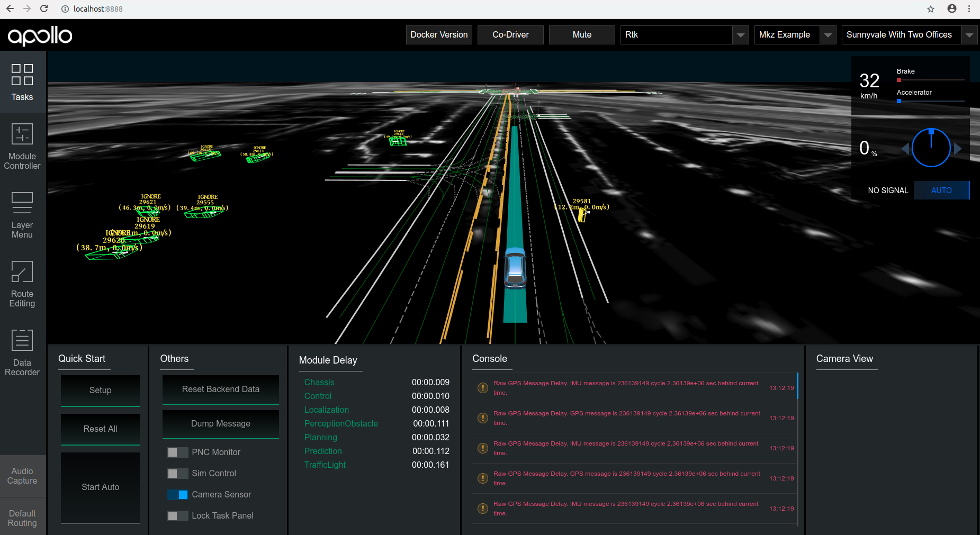Image resolution: width=980 pixels, height=535 pixels.
Task: Open the Sunnyvale With Two Offices map dropdown
Action: [970, 35]
